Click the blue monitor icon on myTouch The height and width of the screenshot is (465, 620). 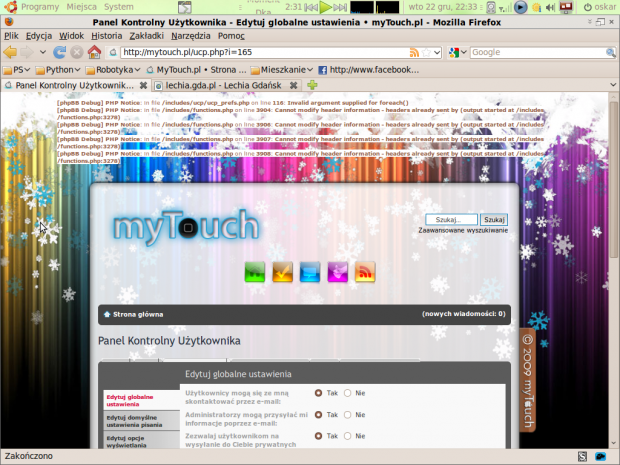[x=310, y=272]
